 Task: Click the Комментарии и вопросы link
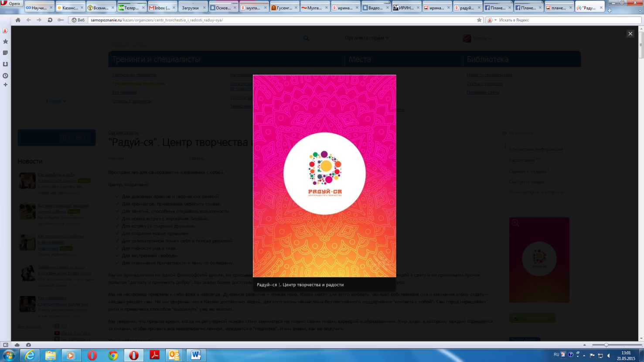(x=536, y=192)
